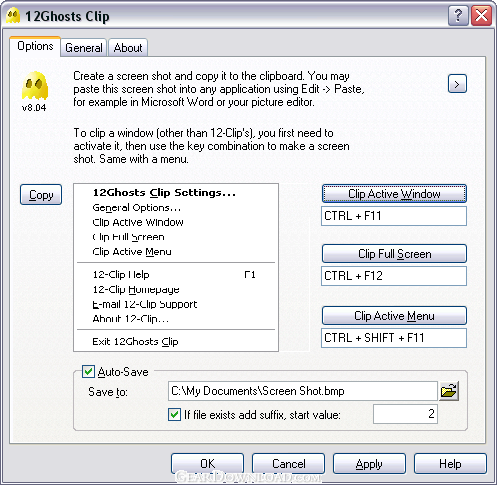
Task: Click the CTRL + F12 hotkey field
Action: point(394,276)
